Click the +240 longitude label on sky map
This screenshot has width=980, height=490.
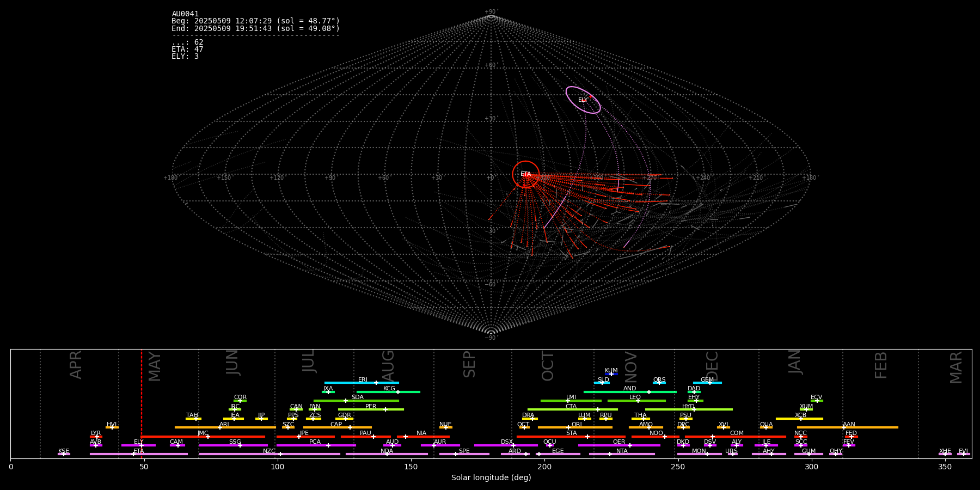(x=703, y=178)
